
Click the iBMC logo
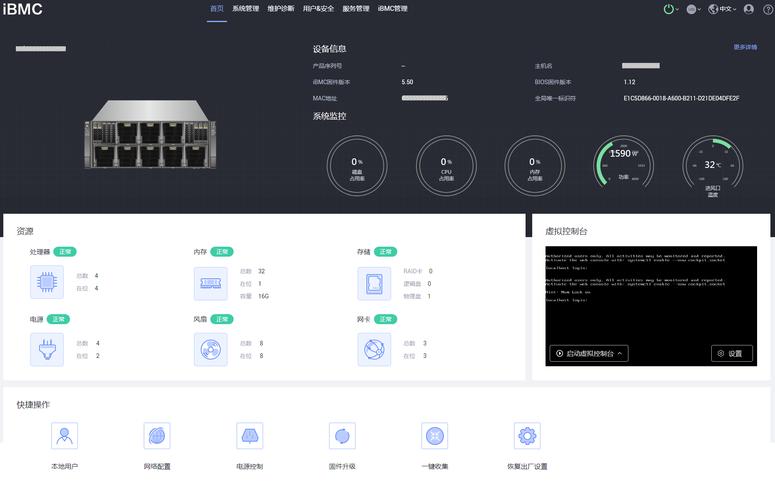[23, 9]
